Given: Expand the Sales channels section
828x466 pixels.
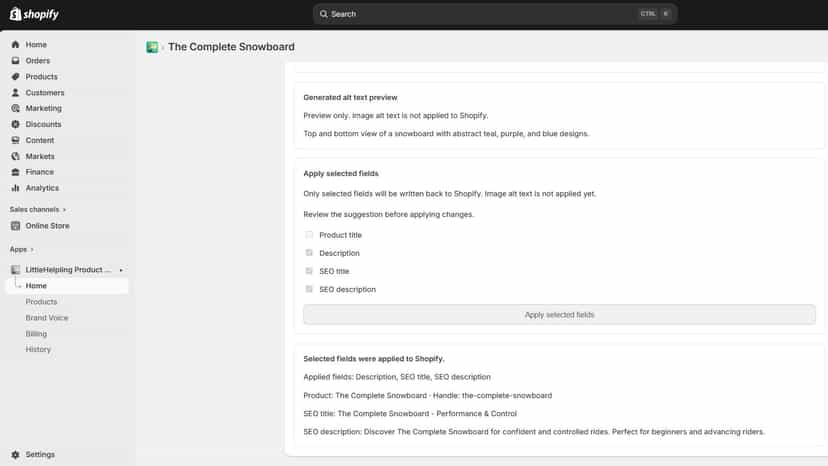Looking at the screenshot, I should click(x=37, y=210).
